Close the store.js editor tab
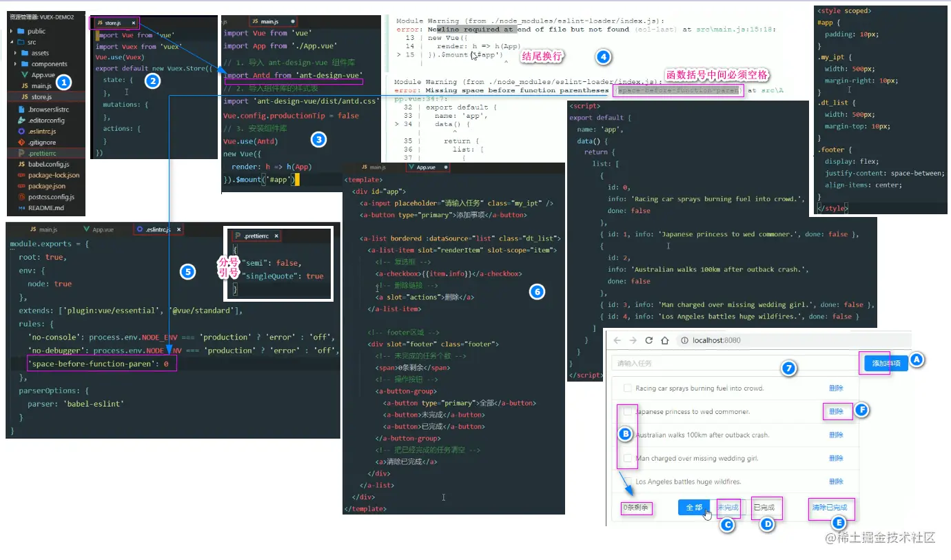The image size is (951, 560). coord(134,23)
